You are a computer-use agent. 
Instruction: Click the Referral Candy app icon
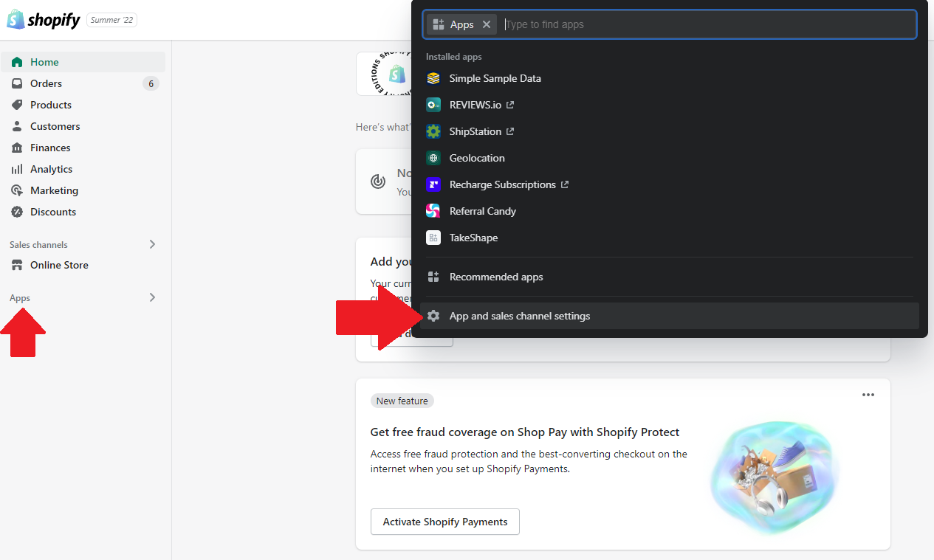point(433,211)
